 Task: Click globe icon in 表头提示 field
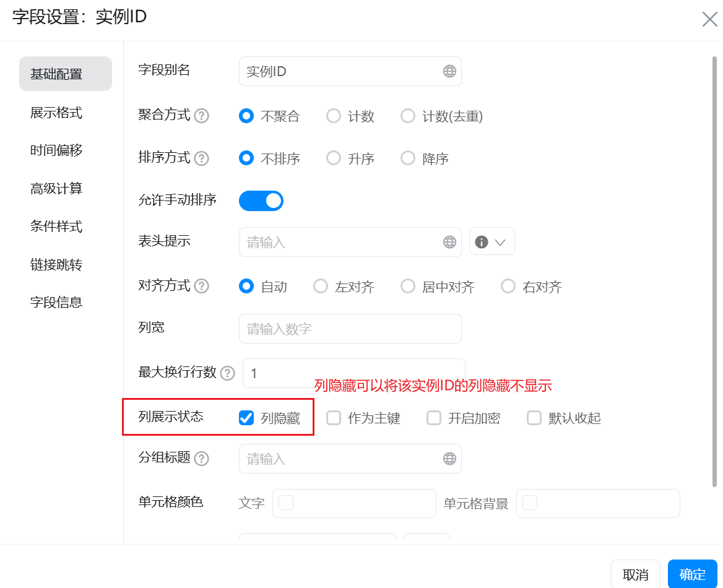pyautogui.click(x=449, y=242)
